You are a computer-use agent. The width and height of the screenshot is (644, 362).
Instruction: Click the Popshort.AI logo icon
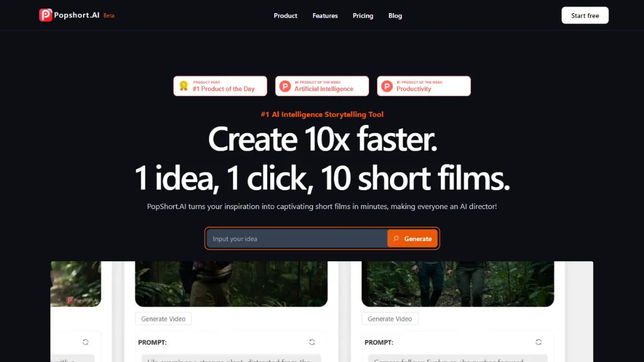(46, 15)
